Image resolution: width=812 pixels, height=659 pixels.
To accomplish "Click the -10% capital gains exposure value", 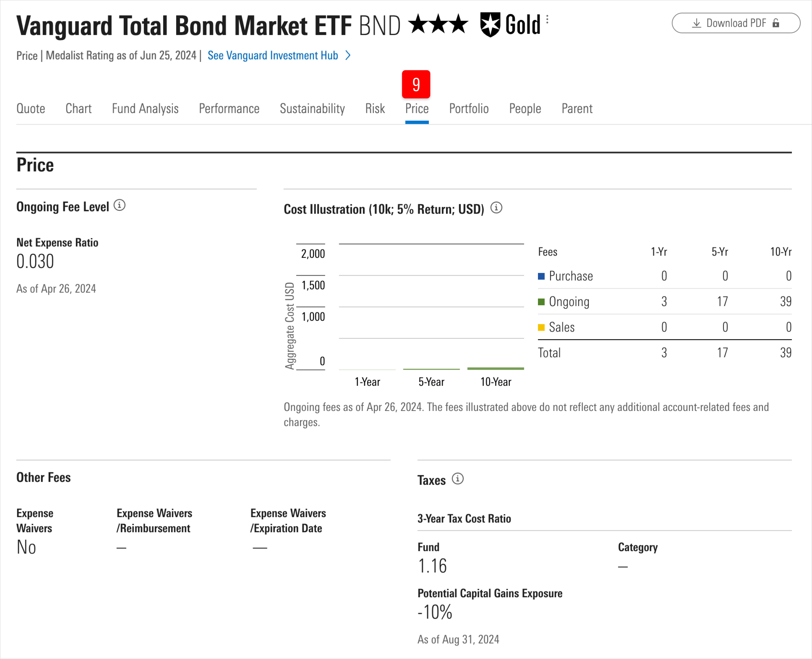I will click(x=435, y=612).
